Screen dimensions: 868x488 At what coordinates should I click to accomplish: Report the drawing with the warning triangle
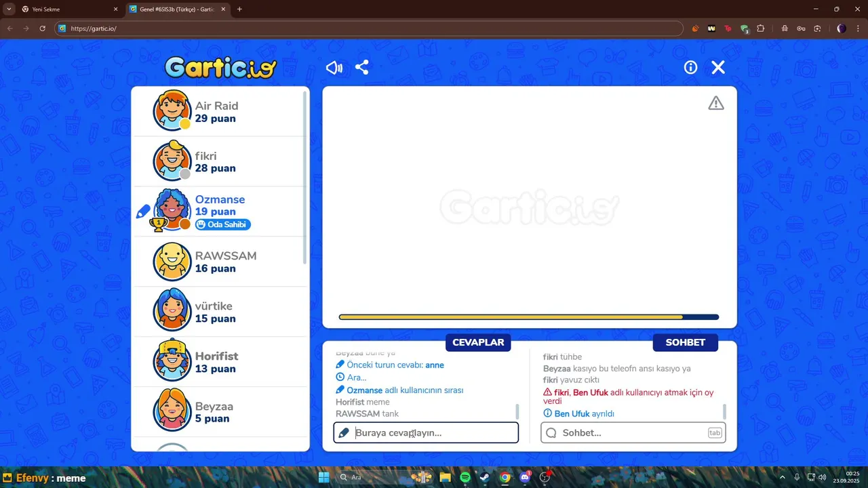pos(716,103)
